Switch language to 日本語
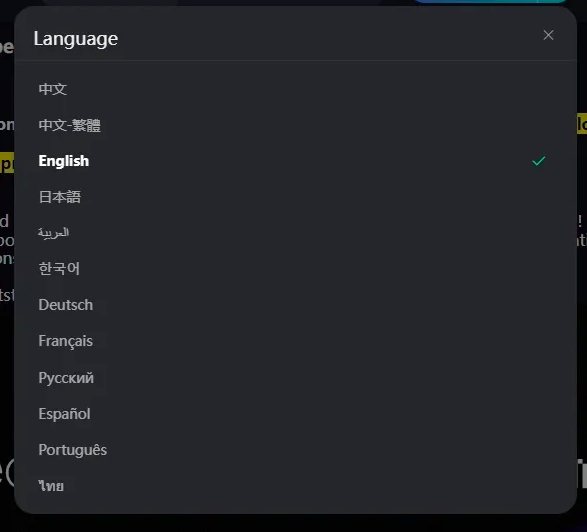 [x=60, y=197]
